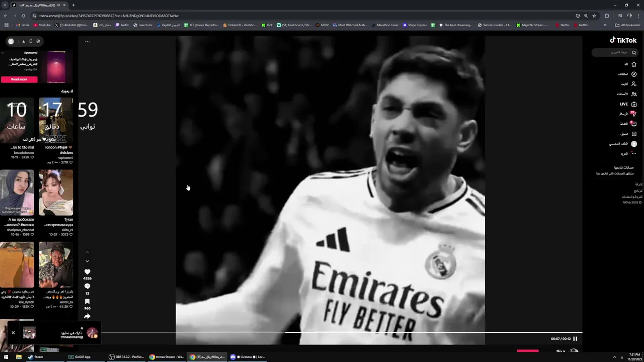The width and height of the screenshot is (644, 362).
Task: Open the Profile avatar entry
Action: click(x=634, y=144)
